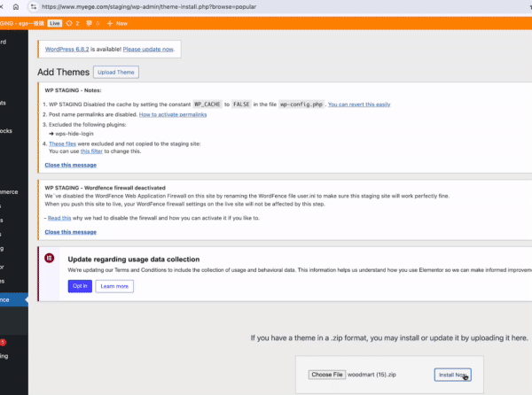Click the Opt in button

click(x=80, y=286)
